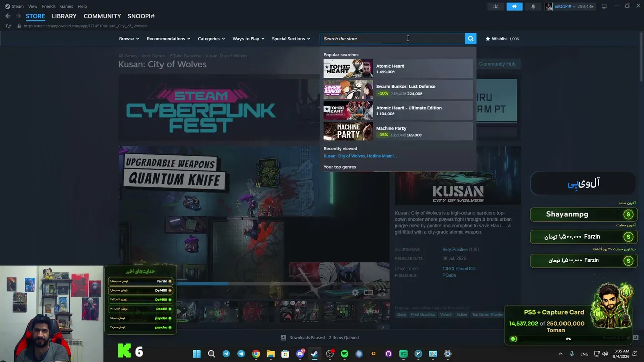The width and height of the screenshot is (644, 362).
Task: Open Microsoft Store from the taskbar
Action: coord(285,354)
